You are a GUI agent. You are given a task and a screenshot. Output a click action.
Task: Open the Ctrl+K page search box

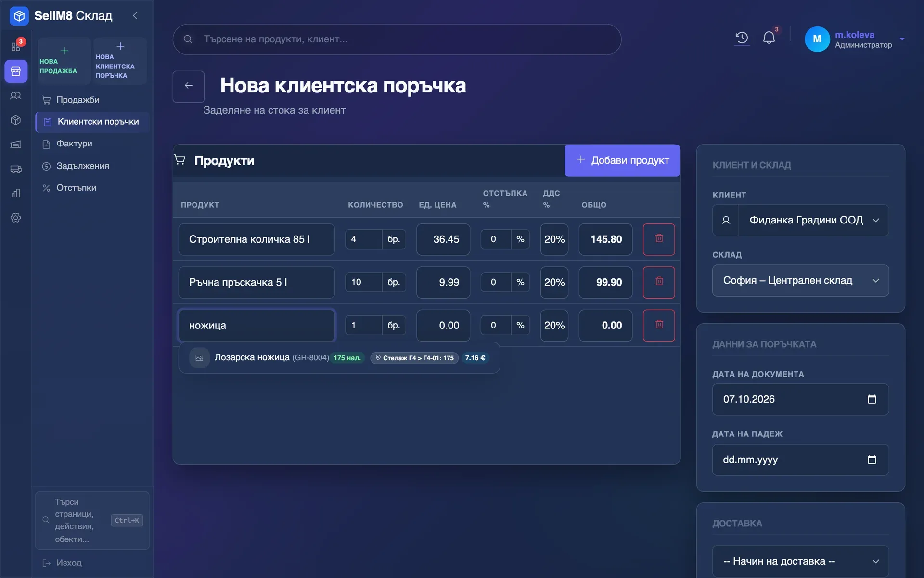click(x=92, y=520)
